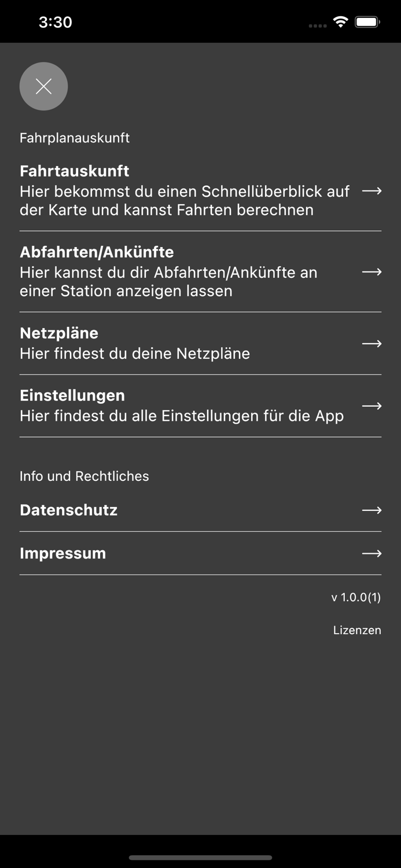401x868 pixels.
Task: Close the menu with the X button
Action: (43, 86)
